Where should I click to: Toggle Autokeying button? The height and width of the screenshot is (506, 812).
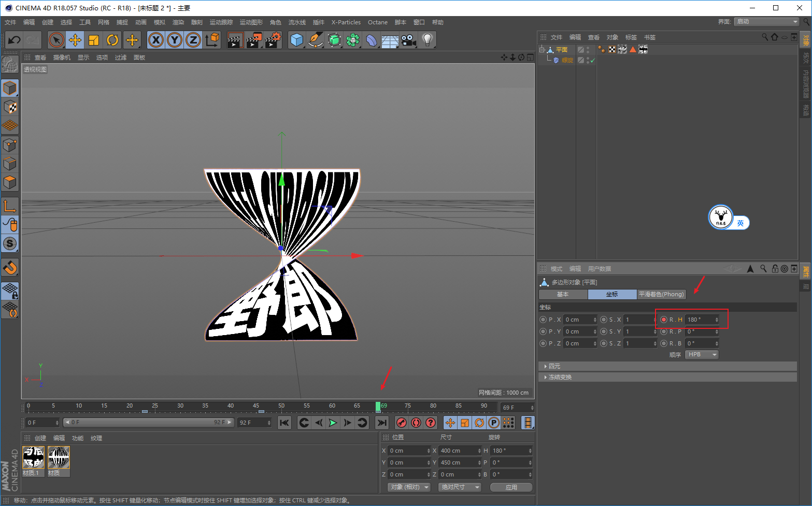(x=416, y=423)
